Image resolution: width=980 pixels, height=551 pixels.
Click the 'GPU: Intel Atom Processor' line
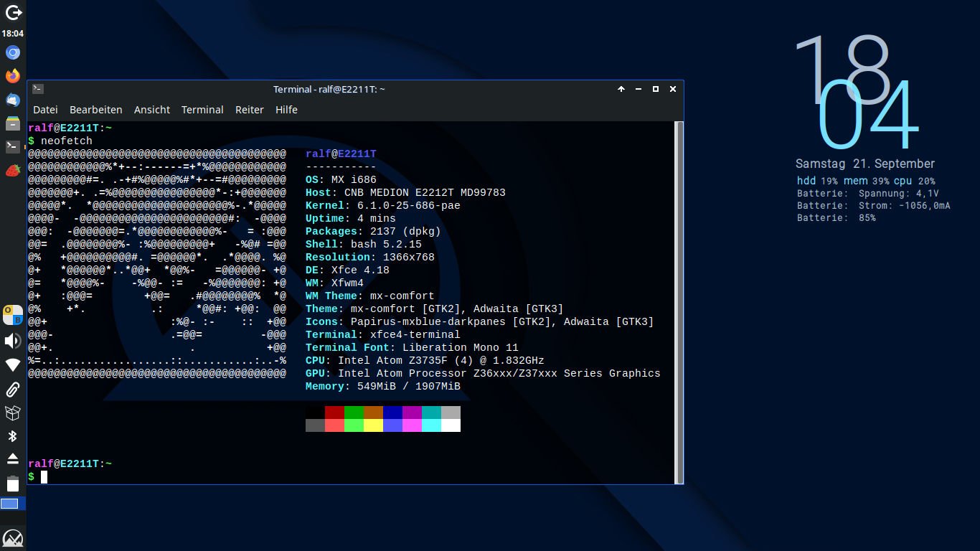tap(483, 374)
